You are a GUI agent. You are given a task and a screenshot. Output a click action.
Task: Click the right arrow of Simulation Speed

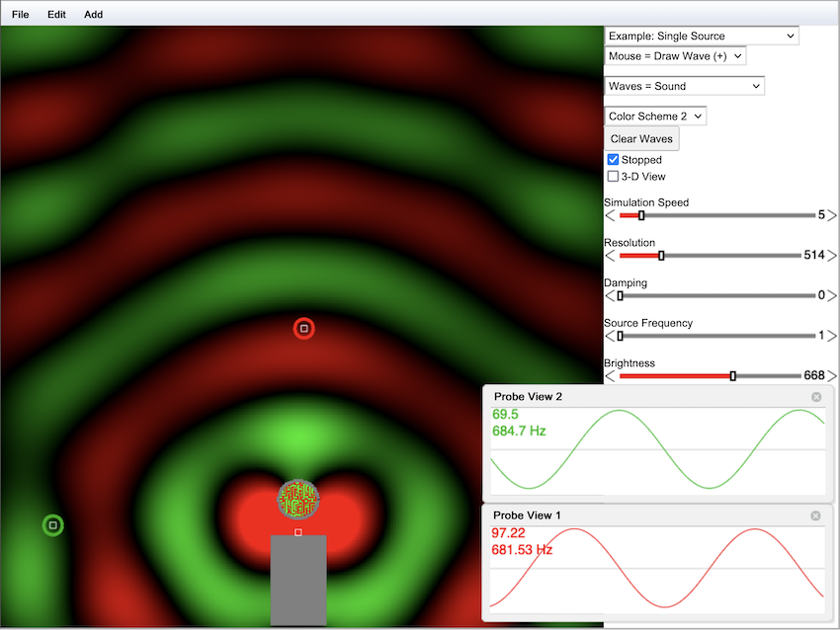832,215
